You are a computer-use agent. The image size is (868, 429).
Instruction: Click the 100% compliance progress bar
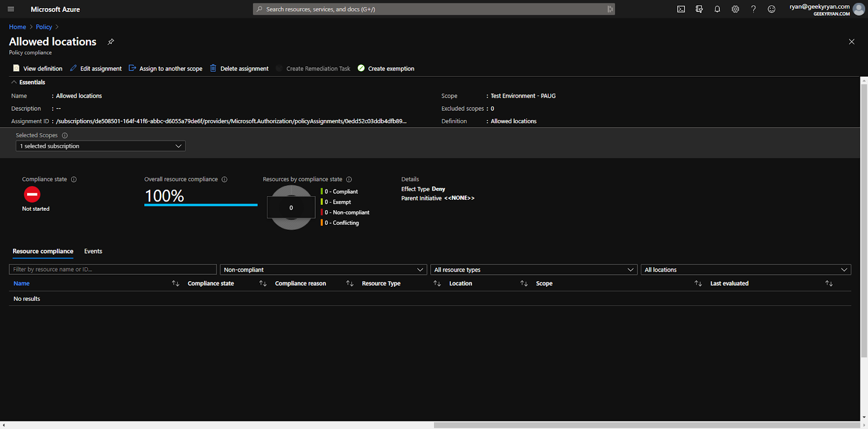pos(201,205)
